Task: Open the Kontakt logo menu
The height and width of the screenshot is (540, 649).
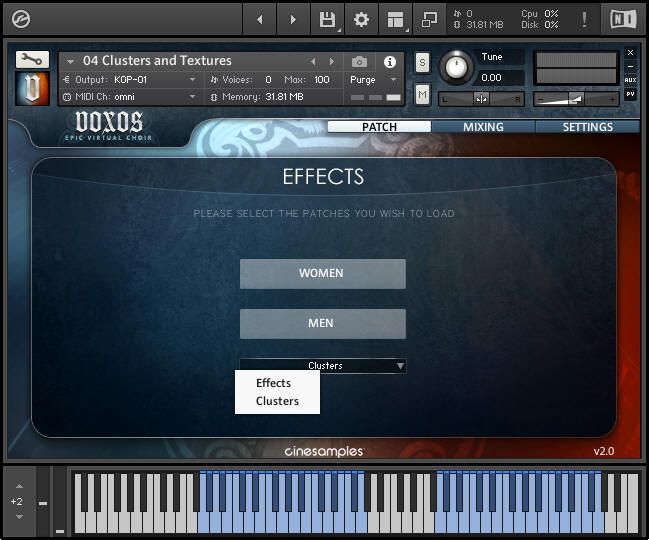Action: (21, 19)
